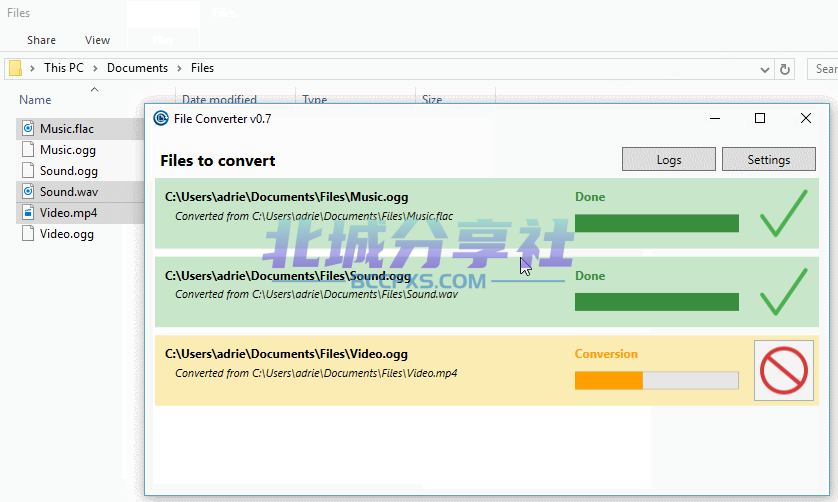Expand the chevron after This PC

pyautogui.click(x=95, y=68)
